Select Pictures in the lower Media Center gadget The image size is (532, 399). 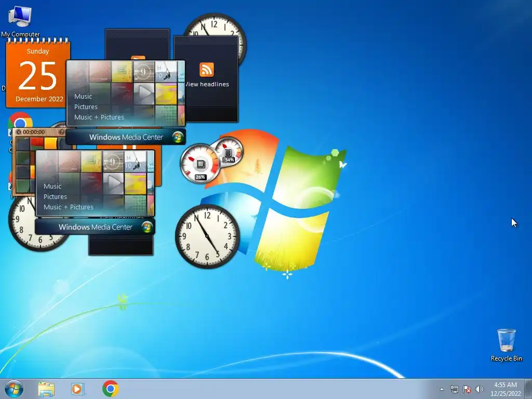click(x=55, y=196)
